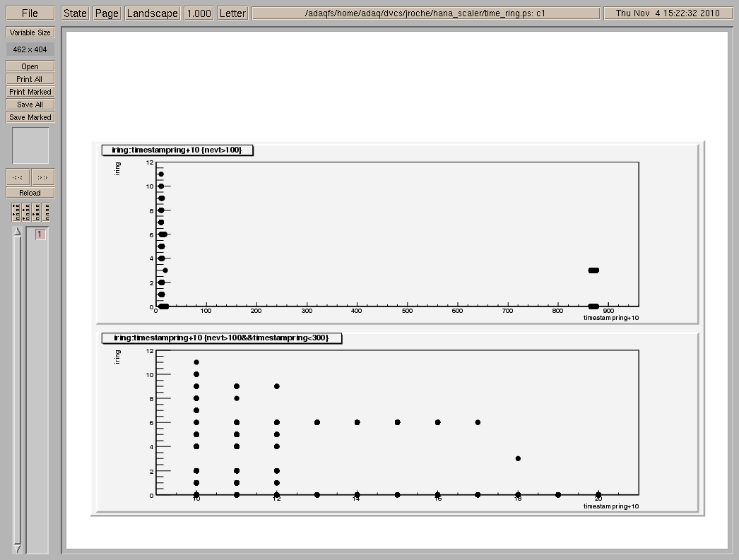Click Save All
The image size is (739, 560).
pyautogui.click(x=30, y=105)
